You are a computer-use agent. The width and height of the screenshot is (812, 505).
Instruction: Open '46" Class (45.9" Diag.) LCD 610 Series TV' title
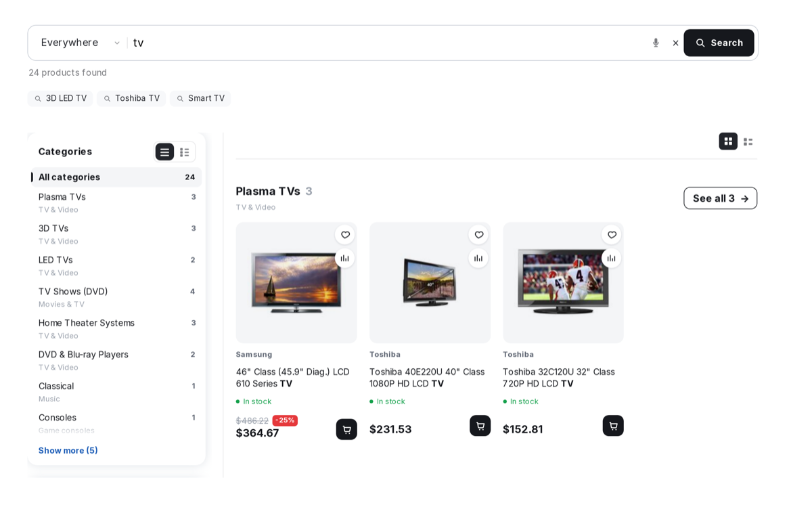pyautogui.click(x=293, y=378)
